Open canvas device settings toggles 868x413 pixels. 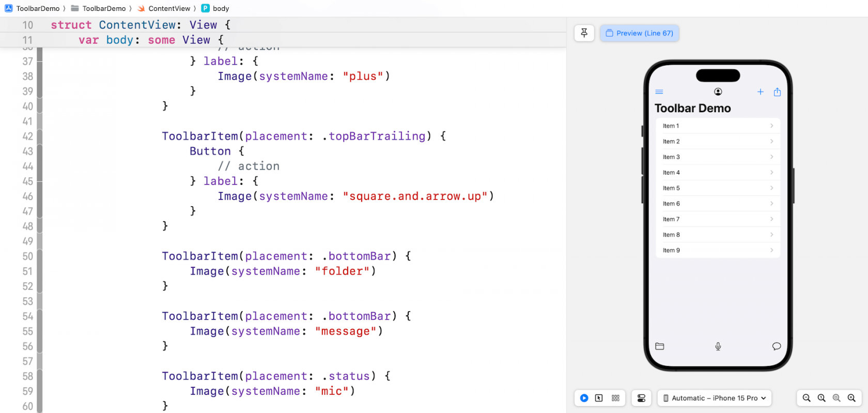(641, 398)
